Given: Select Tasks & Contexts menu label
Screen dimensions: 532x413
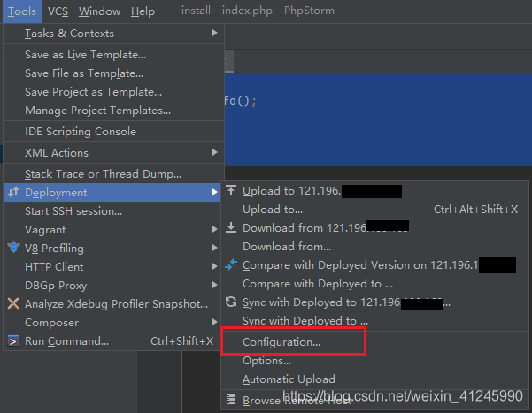Looking at the screenshot, I should tap(69, 34).
